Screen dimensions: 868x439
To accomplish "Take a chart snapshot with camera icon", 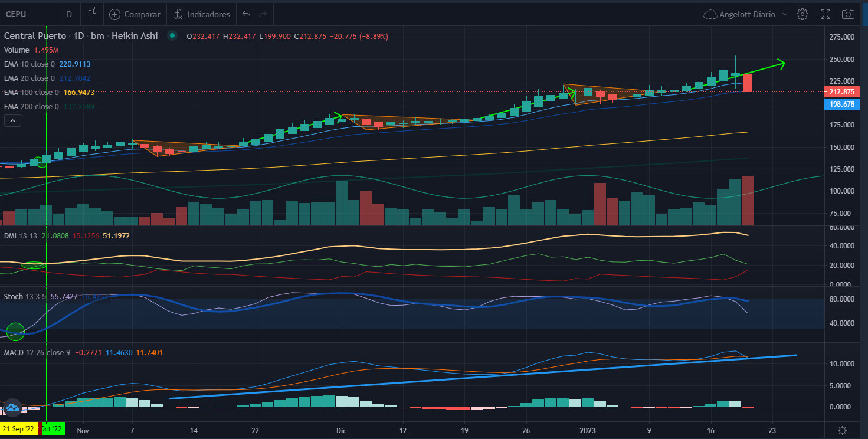I will tap(848, 14).
